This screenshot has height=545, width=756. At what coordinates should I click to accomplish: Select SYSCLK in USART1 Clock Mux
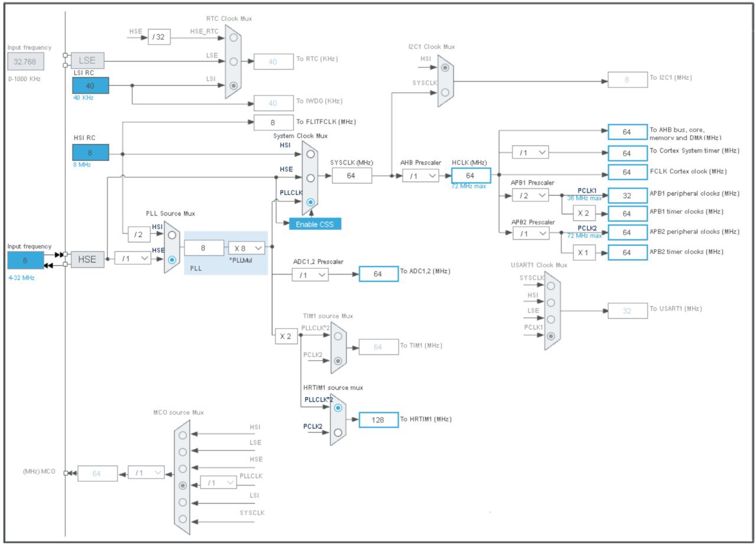(551, 286)
